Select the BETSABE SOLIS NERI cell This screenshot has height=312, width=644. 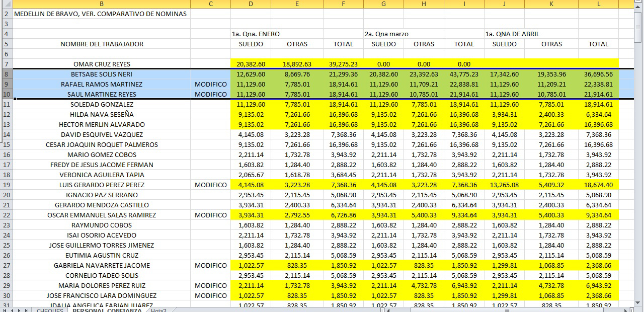pyautogui.click(x=102, y=74)
